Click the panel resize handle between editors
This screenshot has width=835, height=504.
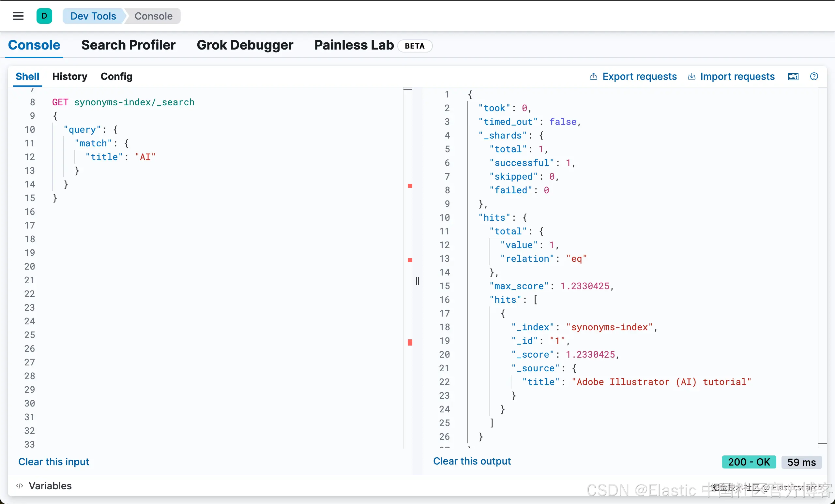tap(417, 281)
